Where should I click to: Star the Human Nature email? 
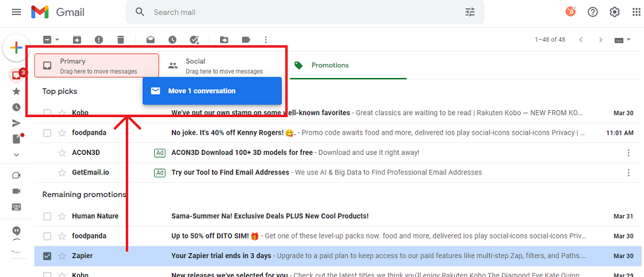coord(62,216)
